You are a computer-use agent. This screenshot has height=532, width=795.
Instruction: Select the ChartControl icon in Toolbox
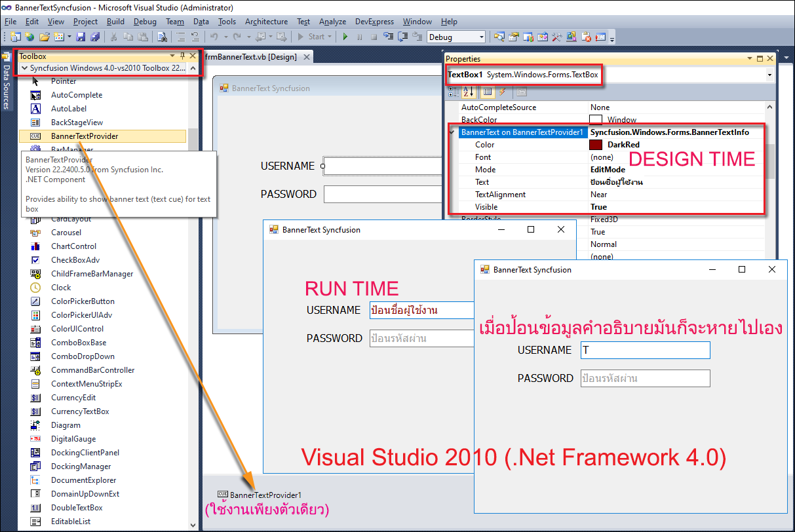click(36, 246)
